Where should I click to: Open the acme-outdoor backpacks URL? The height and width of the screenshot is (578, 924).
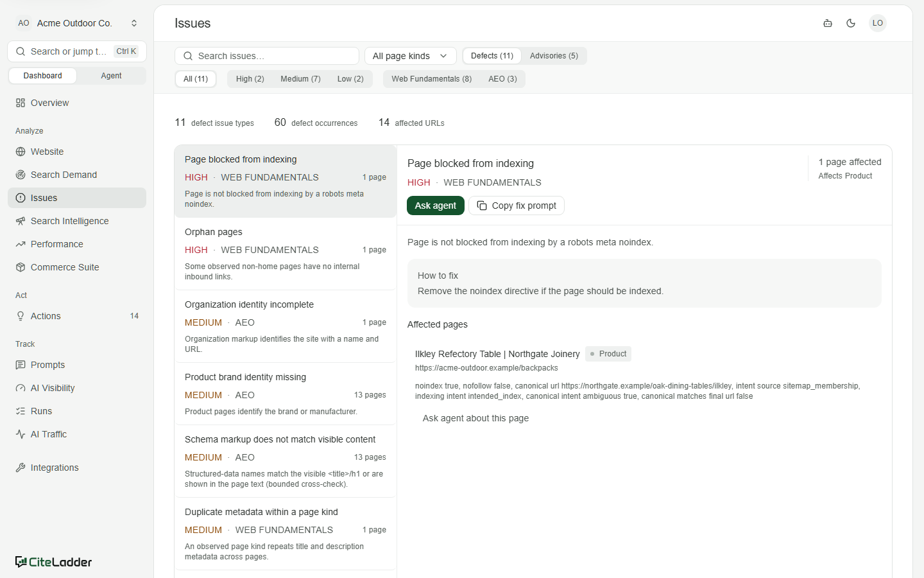click(486, 368)
